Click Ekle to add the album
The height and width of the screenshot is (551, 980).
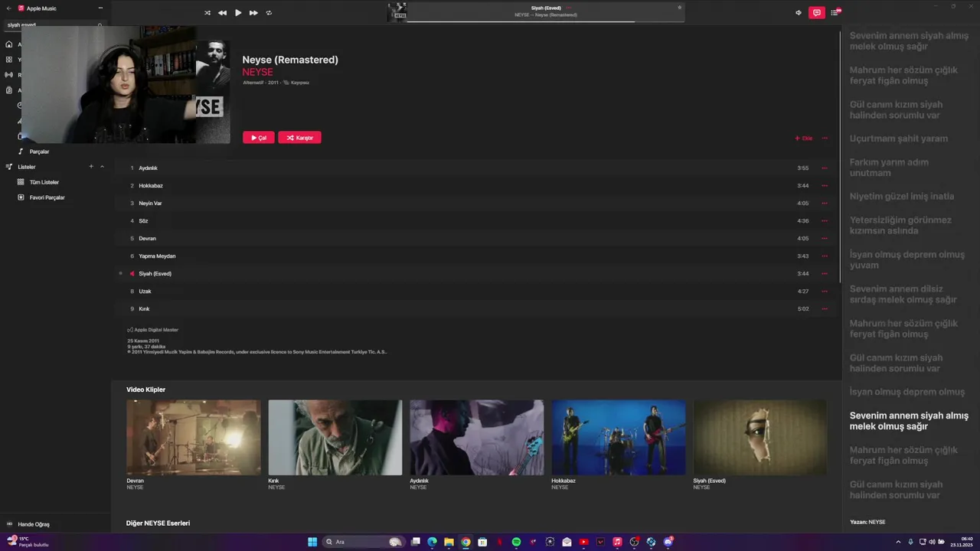(803, 139)
